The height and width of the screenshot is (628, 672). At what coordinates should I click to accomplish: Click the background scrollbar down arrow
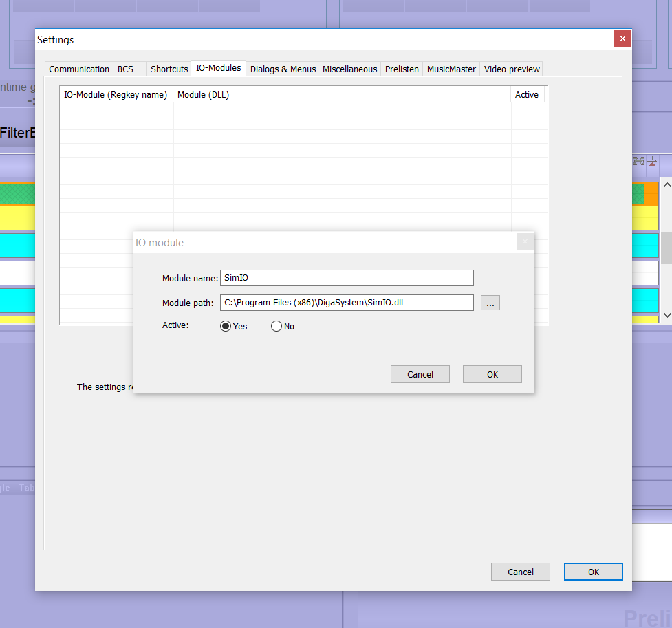point(666,314)
